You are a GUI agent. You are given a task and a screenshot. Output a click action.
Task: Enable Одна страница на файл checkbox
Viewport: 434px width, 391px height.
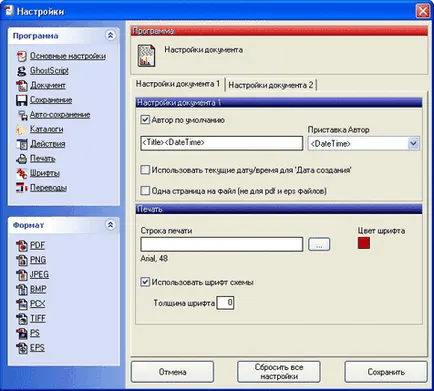[145, 191]
